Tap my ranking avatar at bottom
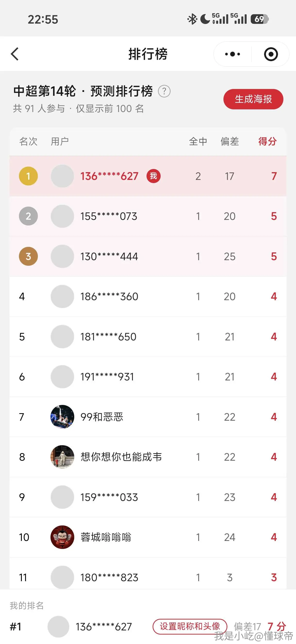Viewport: 296px width, 644px height. (58, 627)
